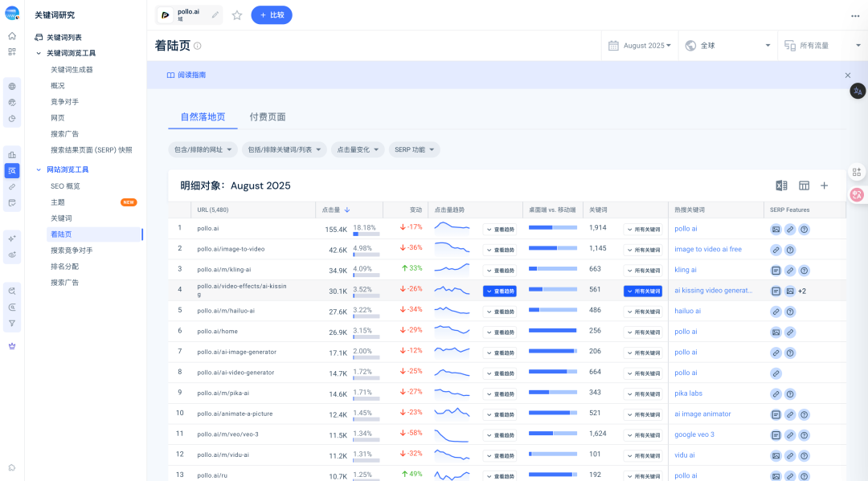
Task: Click the highlighted keyword research rail icon
Action: tap(11, 171)
